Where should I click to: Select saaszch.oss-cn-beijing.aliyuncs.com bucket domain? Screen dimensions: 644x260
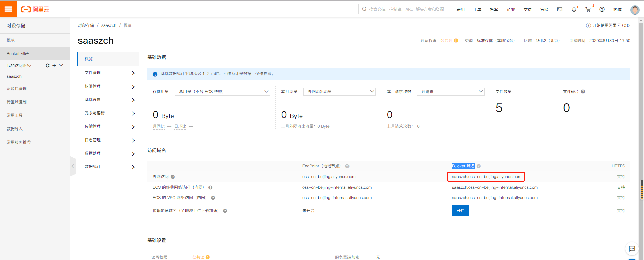487,177
